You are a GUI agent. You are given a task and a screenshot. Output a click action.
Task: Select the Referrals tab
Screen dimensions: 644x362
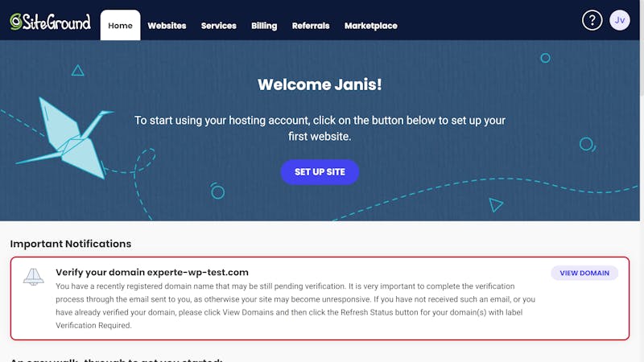(x=311, y=26)
